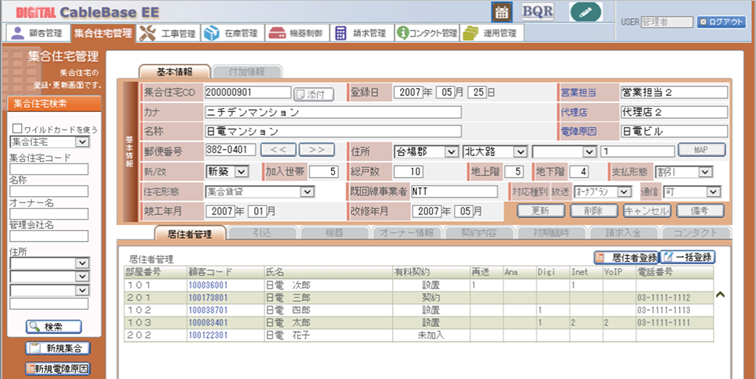Open customer code 100122301 link
The width and height of the screenshot is (756, 379).
click(x=208, y=335)
